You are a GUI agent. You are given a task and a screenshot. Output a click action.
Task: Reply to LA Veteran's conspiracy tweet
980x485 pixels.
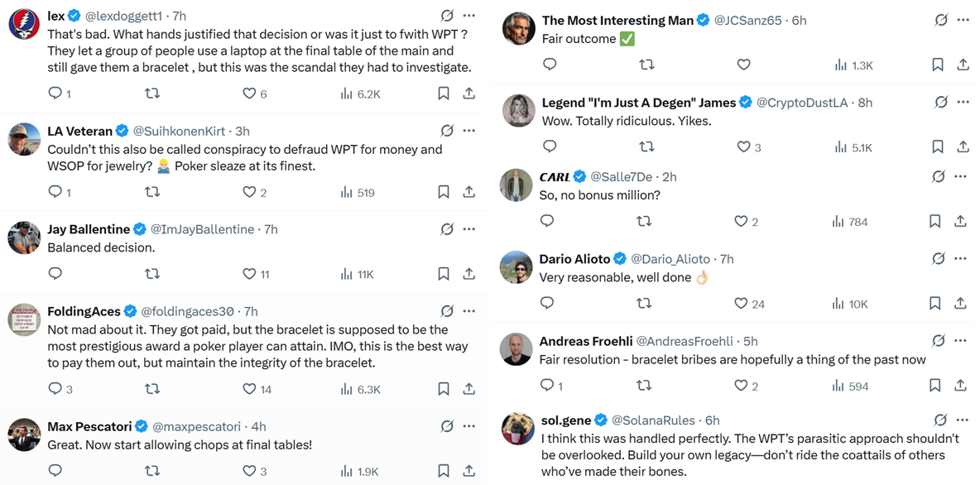click(55, 192)
